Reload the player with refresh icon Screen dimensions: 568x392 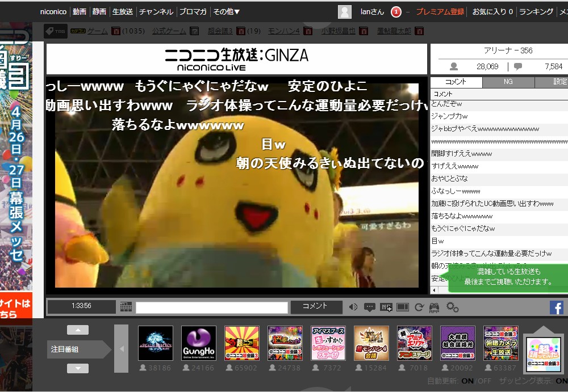pyautogui.click(x=419, y=307)
